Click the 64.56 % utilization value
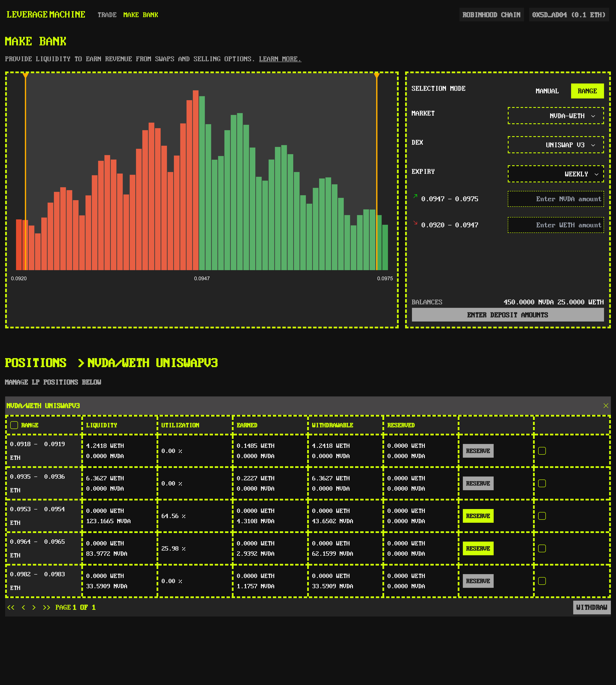This screenshot has width=616, height=685. tap(173, 516)
